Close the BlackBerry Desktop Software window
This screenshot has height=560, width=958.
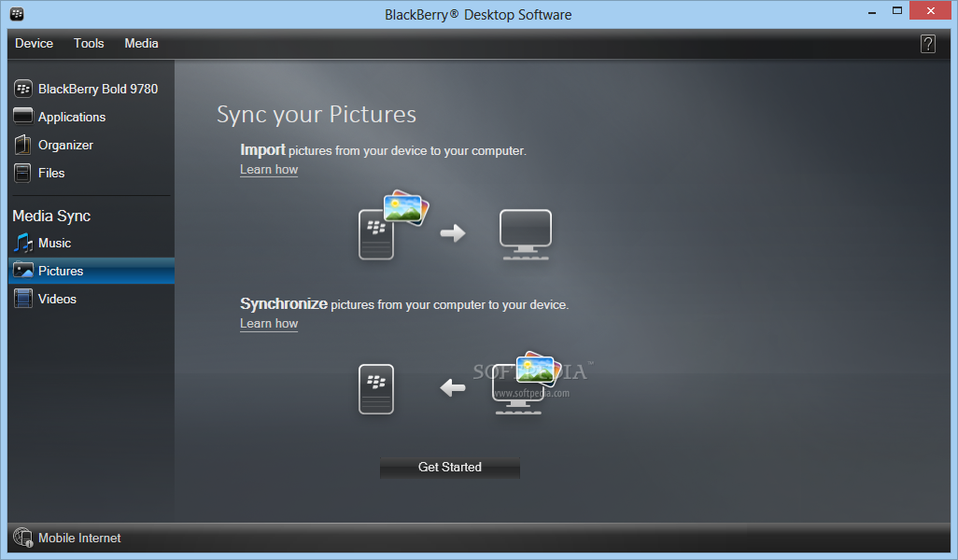930,11
